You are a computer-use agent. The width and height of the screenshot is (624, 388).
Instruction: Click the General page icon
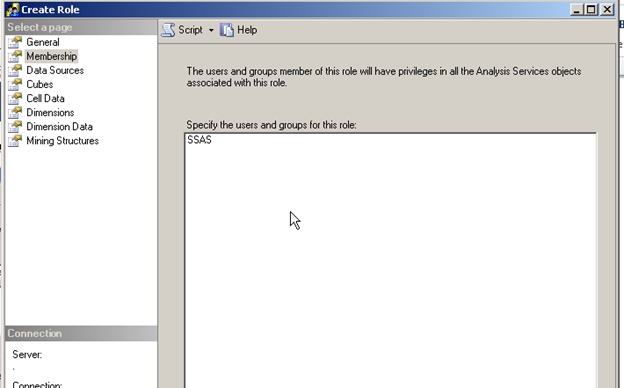click(15, 42)
